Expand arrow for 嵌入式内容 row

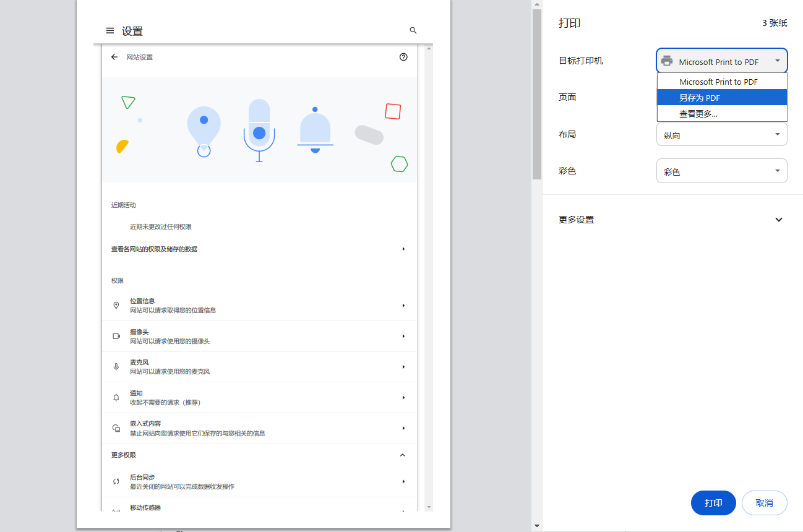pos(403,428)
